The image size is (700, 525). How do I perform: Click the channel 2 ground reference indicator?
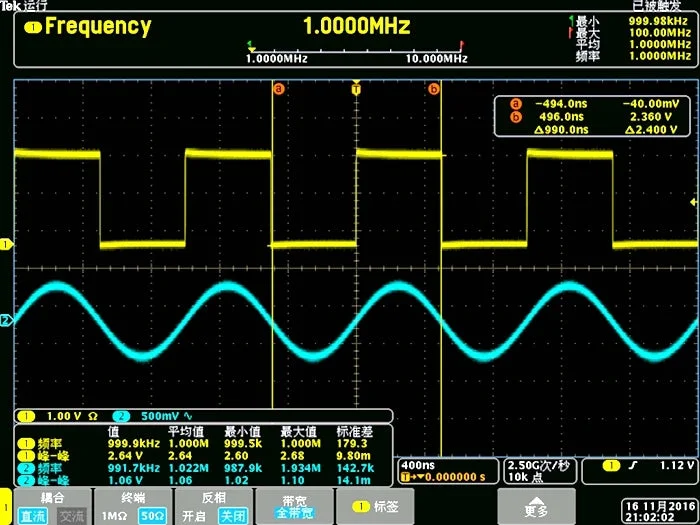tap(6, 321)
